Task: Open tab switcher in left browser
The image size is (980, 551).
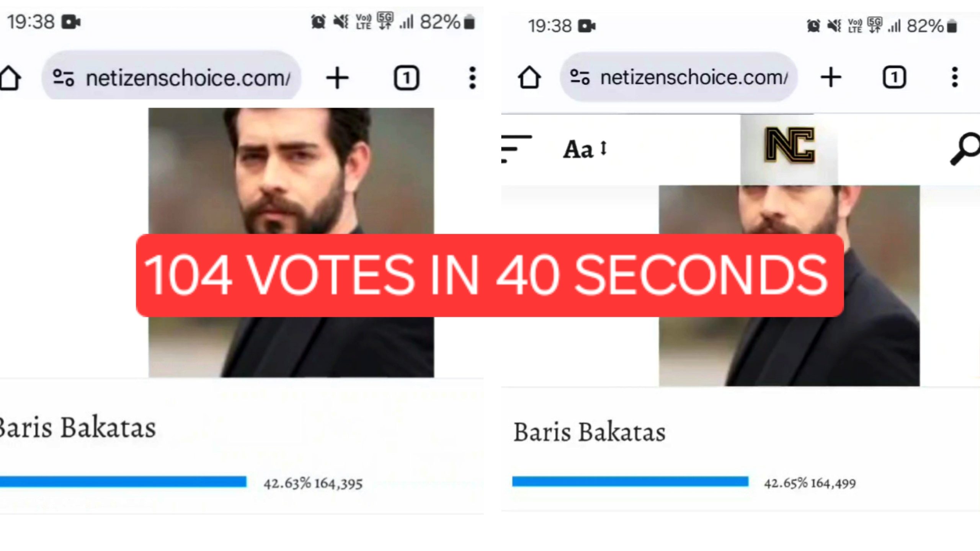Action: pos(407,78)
